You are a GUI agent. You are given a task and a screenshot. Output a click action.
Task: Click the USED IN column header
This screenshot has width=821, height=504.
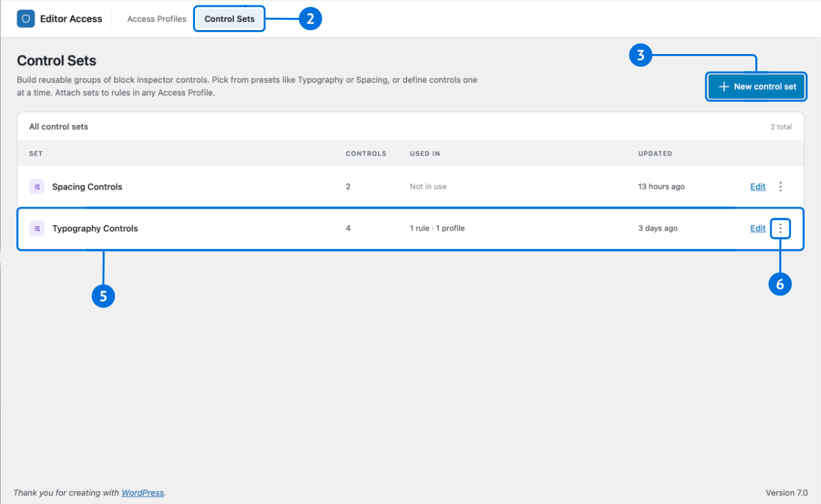pos(425,154)
